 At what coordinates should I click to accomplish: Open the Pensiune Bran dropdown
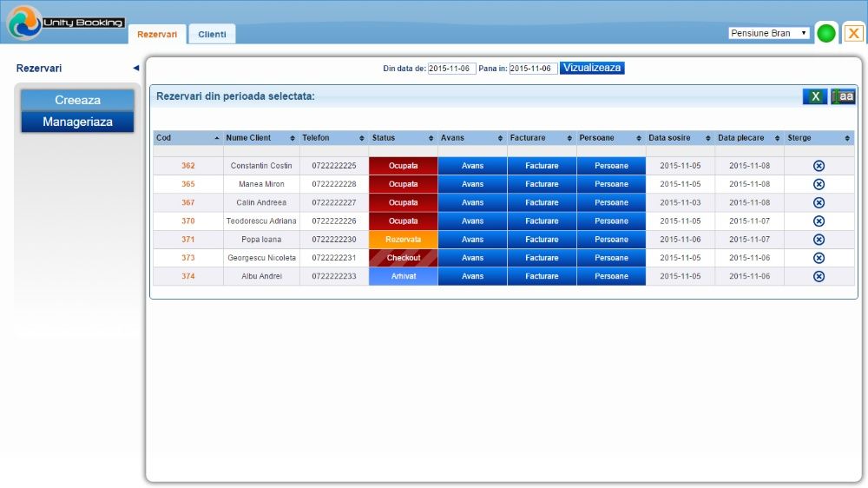(768, 33)
